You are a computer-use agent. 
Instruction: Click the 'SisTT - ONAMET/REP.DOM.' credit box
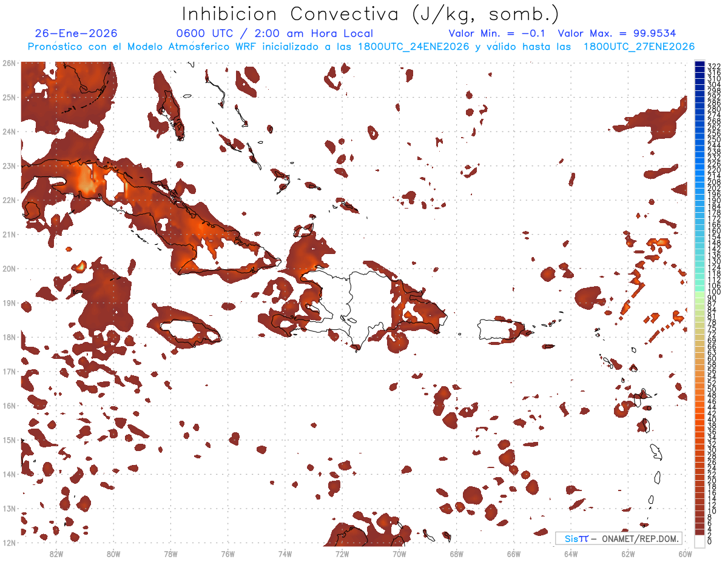click(619, 538)
